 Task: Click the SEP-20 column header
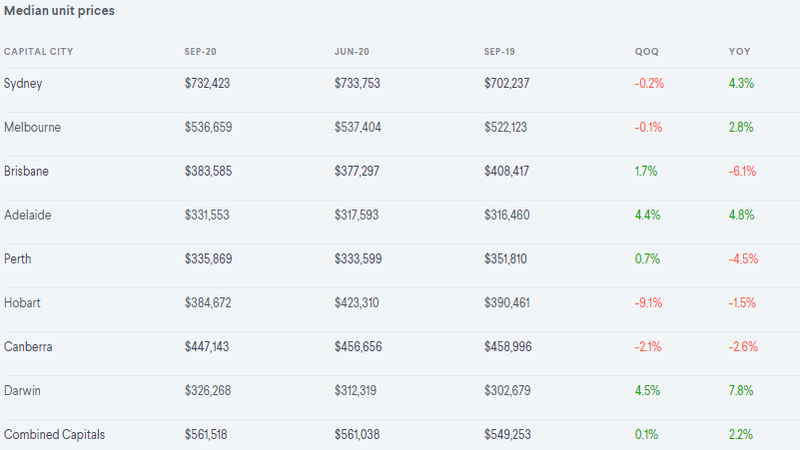(200, 52)
